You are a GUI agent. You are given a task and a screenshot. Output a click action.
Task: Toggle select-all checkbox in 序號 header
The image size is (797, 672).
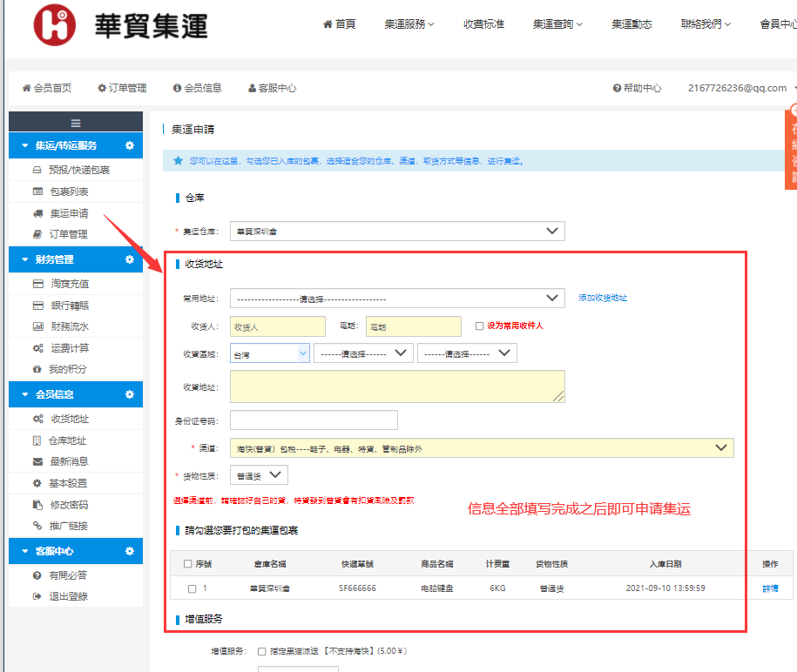pos(188,563)
